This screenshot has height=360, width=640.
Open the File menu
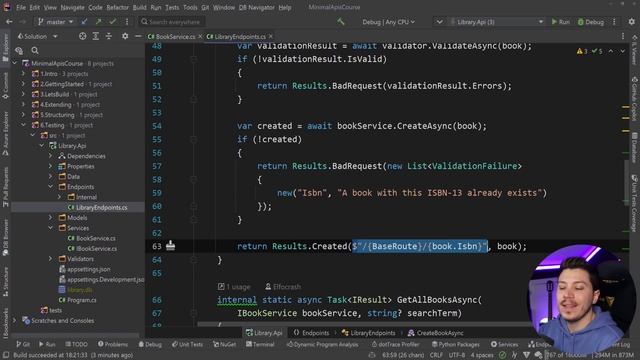click(21, 7)
